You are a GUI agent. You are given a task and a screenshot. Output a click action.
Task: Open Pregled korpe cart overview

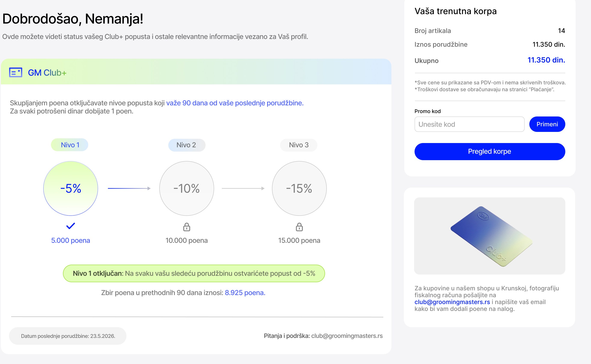tap(490, 151)
